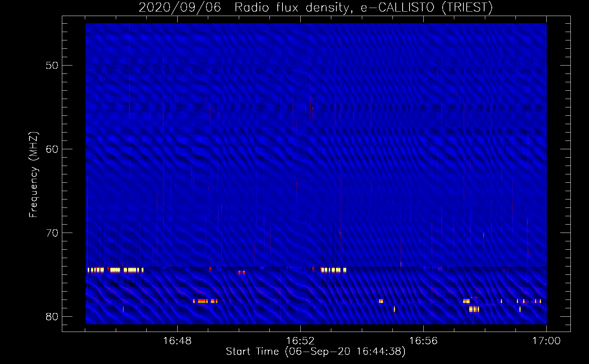
Task: Click the 60 frequency tick label
Action: [52, 149]
